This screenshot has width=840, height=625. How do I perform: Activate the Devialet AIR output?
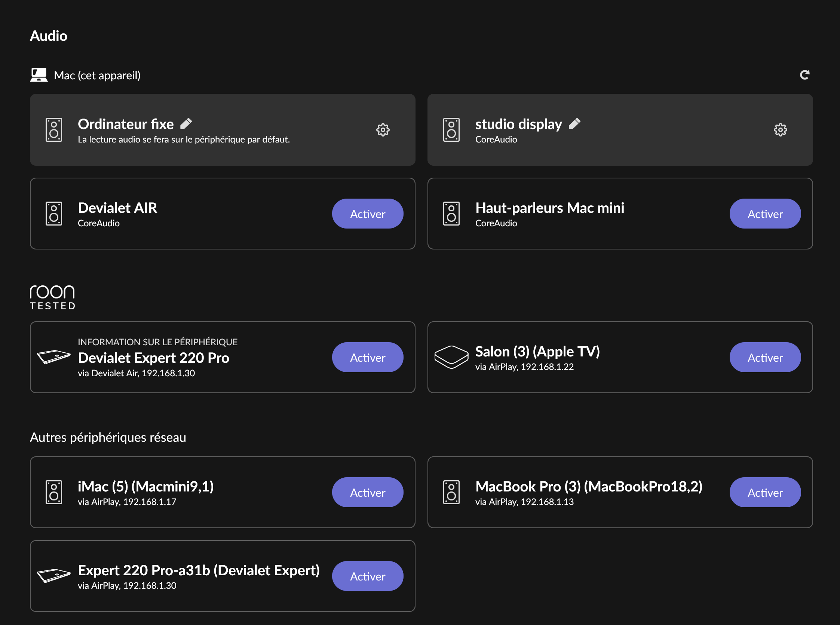[x=367, y=214]
